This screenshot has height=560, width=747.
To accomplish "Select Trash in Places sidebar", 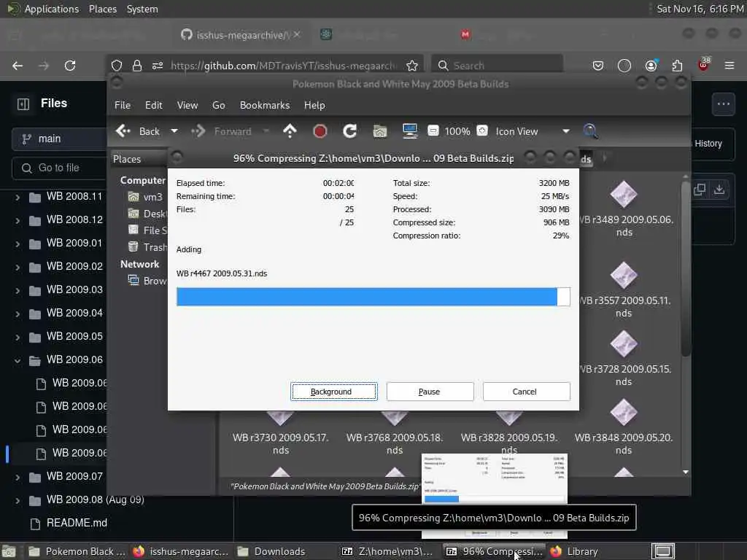I will 147,246.
